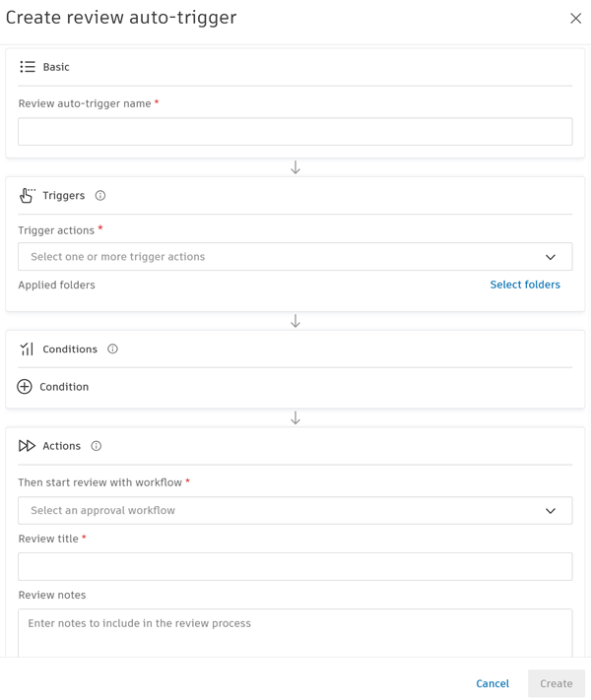Image resolution: width=591 pixels, height=700 pixels.
Task: Expand the approval workflow dropdown
Action: tap(286, 511)
